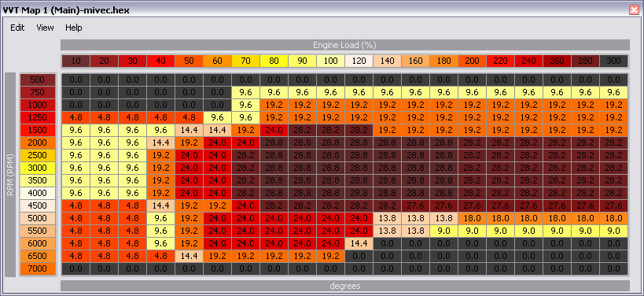Open the View menu
The image size is (644, 296).
45,28
